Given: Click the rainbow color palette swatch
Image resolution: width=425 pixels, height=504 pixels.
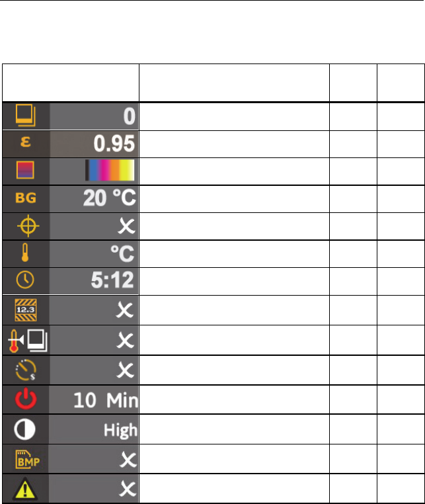Looking at the screenshot, I should pyautogui.click(x=110, y=171).
